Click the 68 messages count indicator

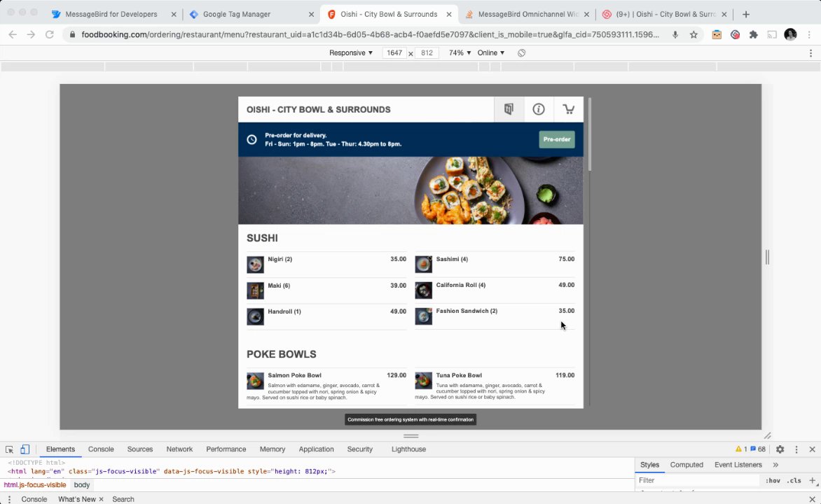coord(758,449)
